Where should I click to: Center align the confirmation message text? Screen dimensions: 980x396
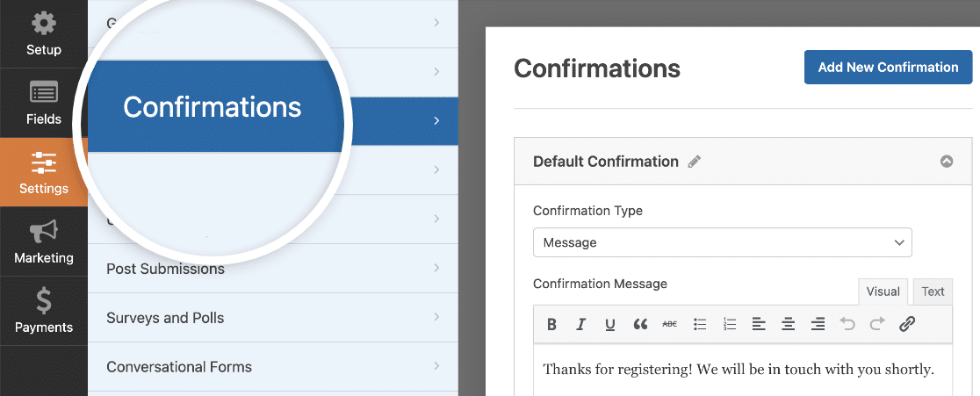789,324
